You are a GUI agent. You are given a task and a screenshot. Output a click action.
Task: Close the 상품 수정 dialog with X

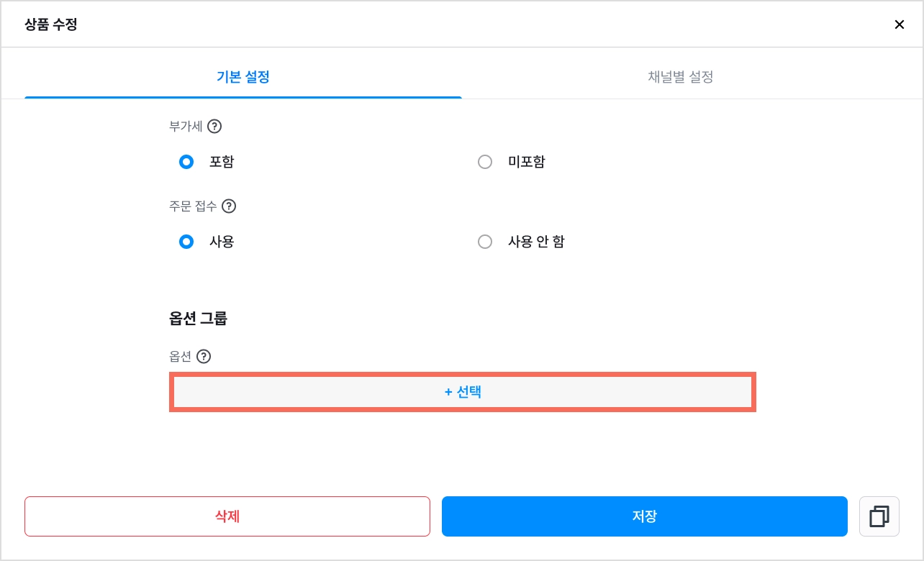pyautogui.click(x=899, y=24)
